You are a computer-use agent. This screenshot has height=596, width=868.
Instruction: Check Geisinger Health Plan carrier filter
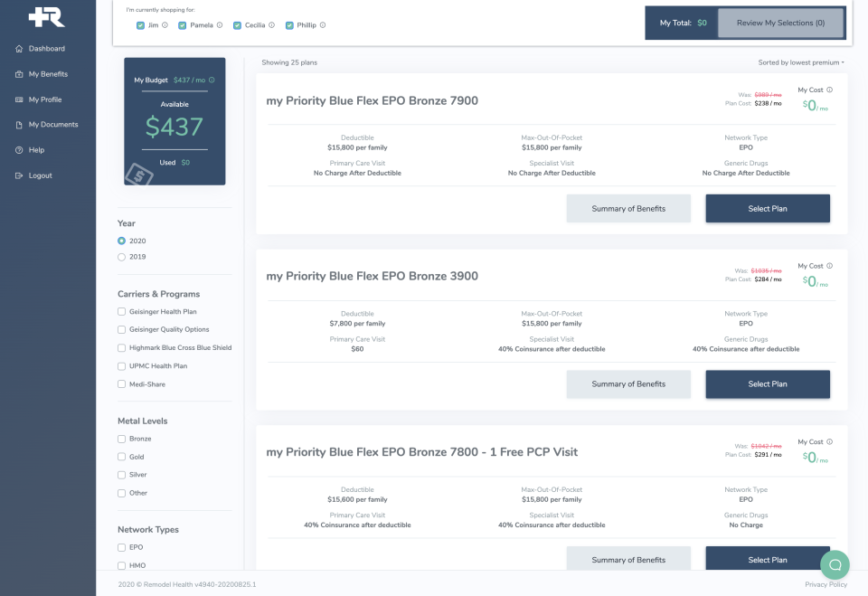pos(122,312)
